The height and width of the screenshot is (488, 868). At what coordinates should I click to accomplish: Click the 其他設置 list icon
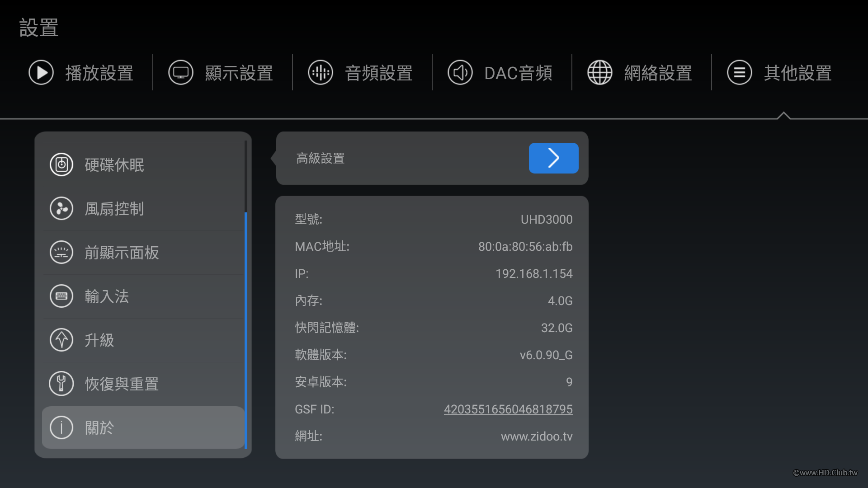(x=740, y=72)
